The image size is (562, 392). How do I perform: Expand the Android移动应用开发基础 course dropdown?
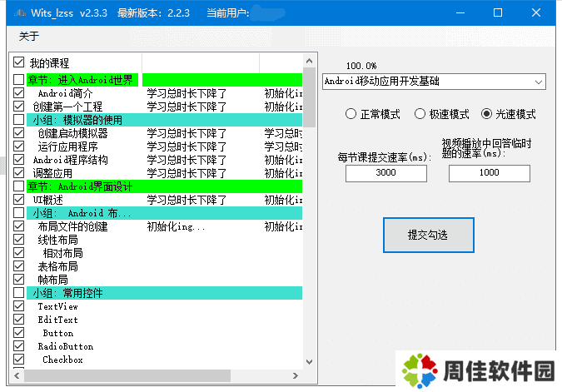pyautogui.click(x=539, y=82)
